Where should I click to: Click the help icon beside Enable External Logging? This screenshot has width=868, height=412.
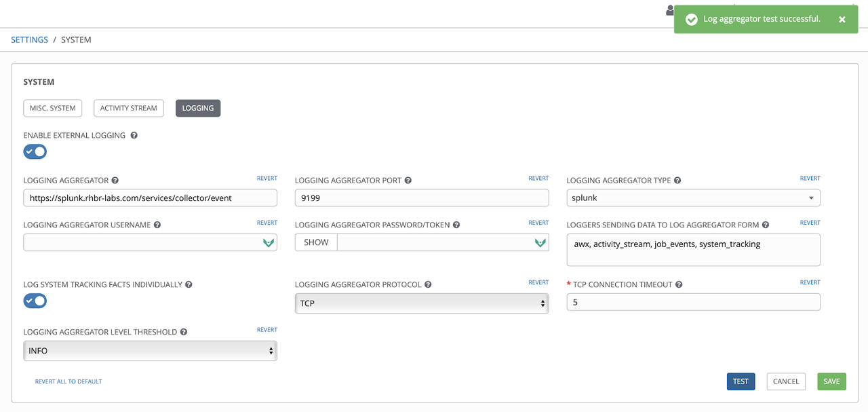[x=134, y=134]
